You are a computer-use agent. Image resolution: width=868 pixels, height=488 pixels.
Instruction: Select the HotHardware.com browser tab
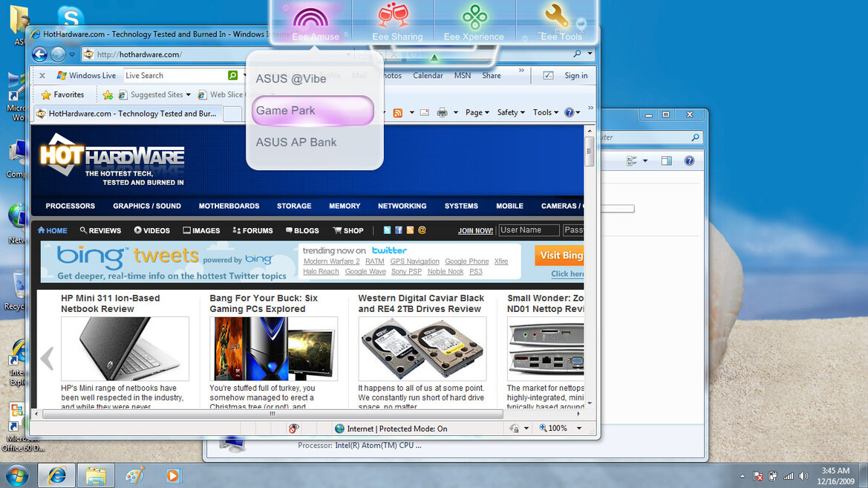pos(127,114)
